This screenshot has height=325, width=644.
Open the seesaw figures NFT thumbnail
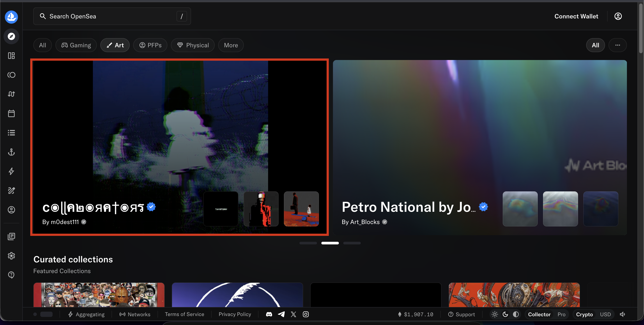301,209
